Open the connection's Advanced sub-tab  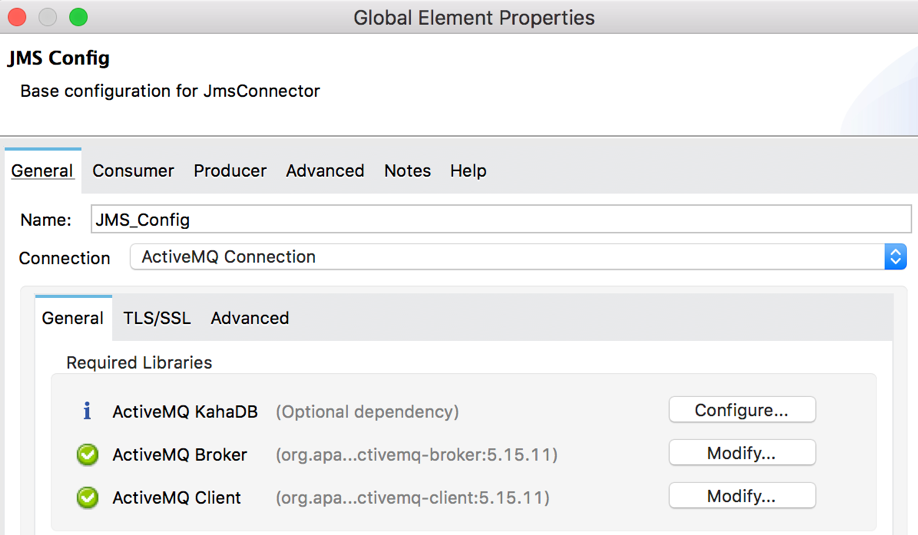point(250,318)
